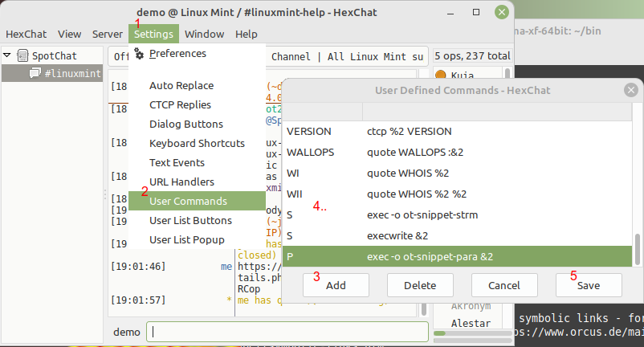Screen dimensions: 644x347
Task: Open the Server menu
Action: (107, 34)
